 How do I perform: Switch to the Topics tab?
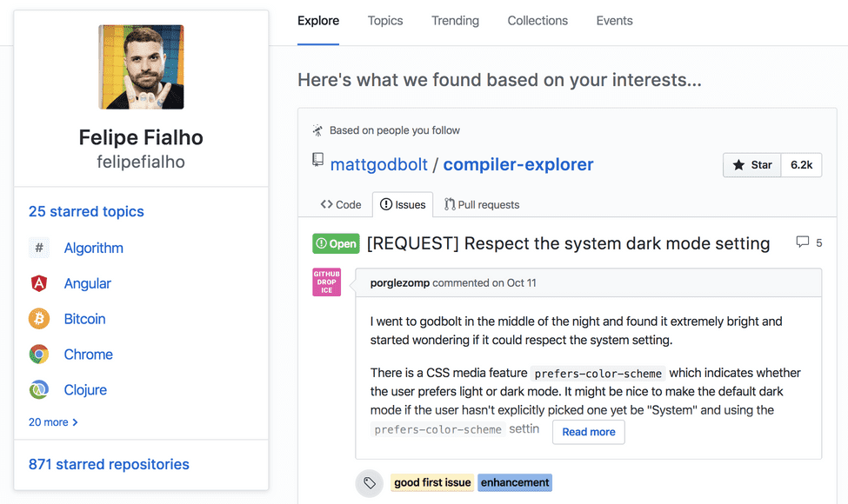pyautogui.click(x=385, y=20)
